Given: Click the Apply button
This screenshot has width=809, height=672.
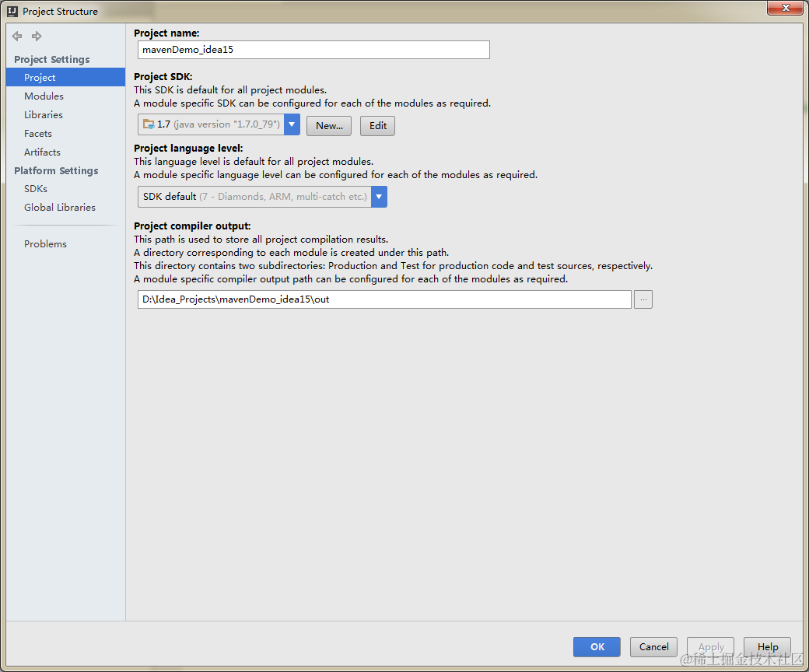Looking at the screenshot, I should click(710, 647).
